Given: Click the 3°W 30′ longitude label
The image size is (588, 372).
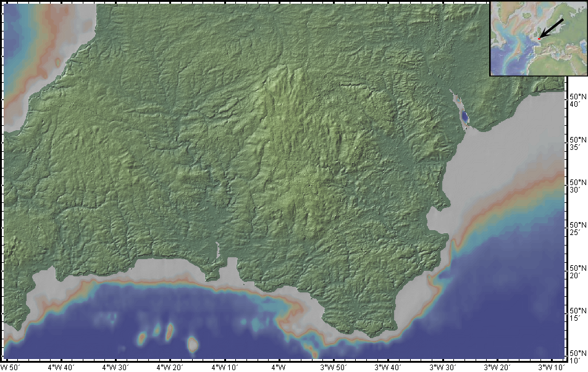Looking at the screenshot, I should [443, 367].
